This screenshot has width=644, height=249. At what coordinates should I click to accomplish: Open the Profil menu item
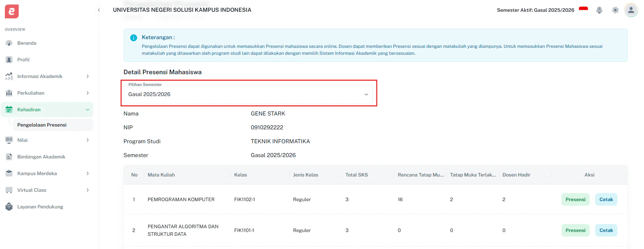[x=47, y=60]
